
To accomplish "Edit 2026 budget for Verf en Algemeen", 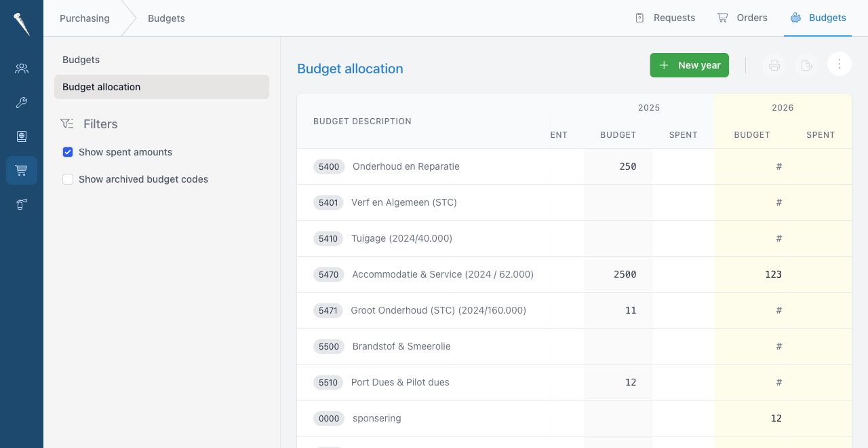I will (752, 202).
